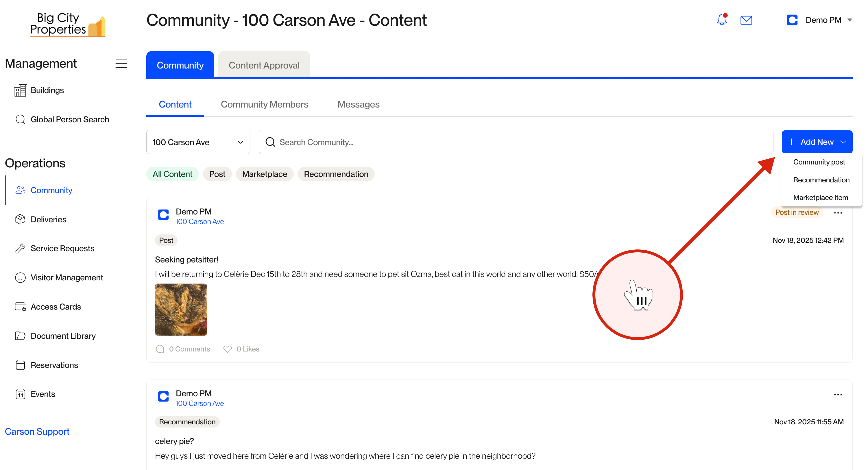The width and height of the screenshot is (868, 470).
Task: Open the mail envelope inbox
Action: [x=746, y=20]
